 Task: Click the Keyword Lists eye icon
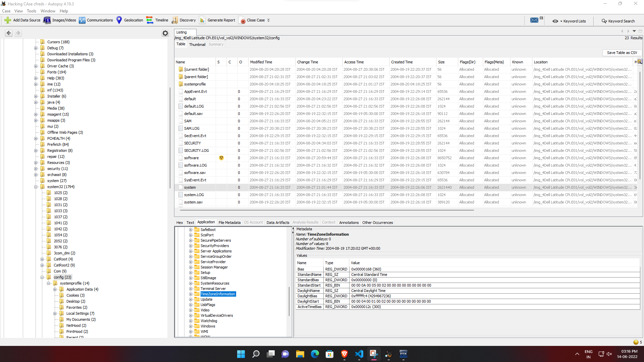(x=555, y=21)
